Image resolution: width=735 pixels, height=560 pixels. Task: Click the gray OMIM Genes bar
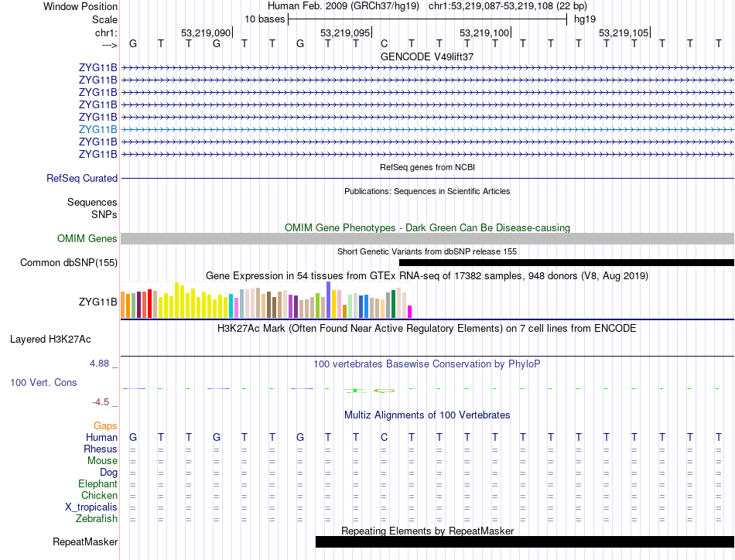(x=427, y=239)
